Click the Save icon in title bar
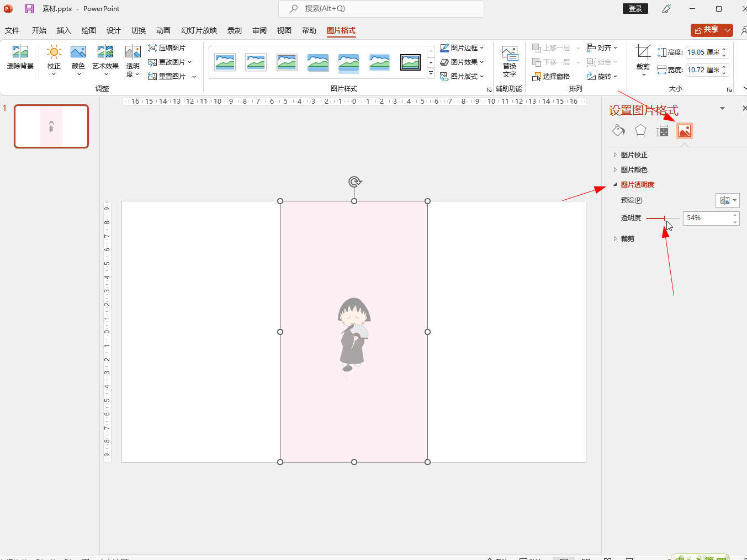This screenshot has width=747, height=560. (x=29, y=9)
